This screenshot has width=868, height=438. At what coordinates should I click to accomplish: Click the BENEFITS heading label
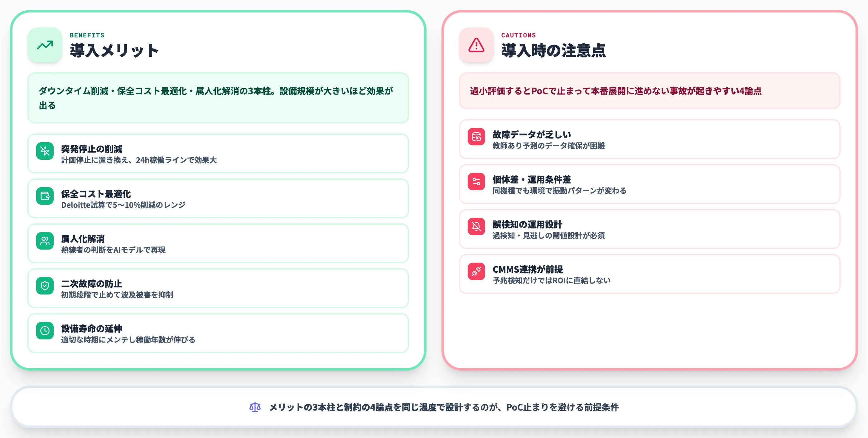(87, 35)
